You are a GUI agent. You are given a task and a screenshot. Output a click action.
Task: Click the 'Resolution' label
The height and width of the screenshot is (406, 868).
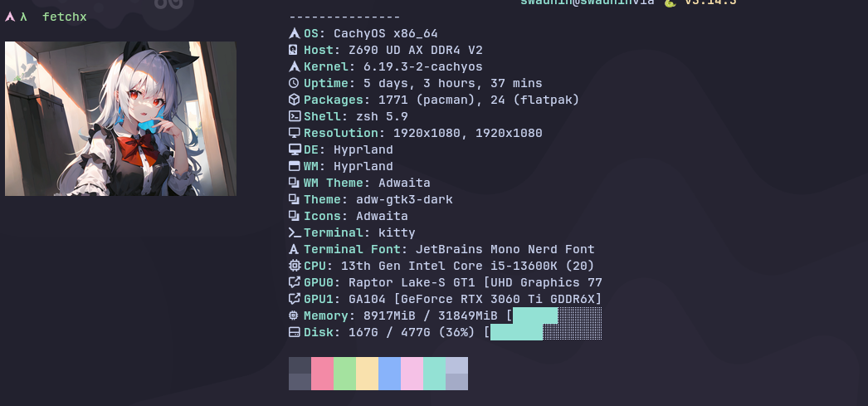coord(341,133)
